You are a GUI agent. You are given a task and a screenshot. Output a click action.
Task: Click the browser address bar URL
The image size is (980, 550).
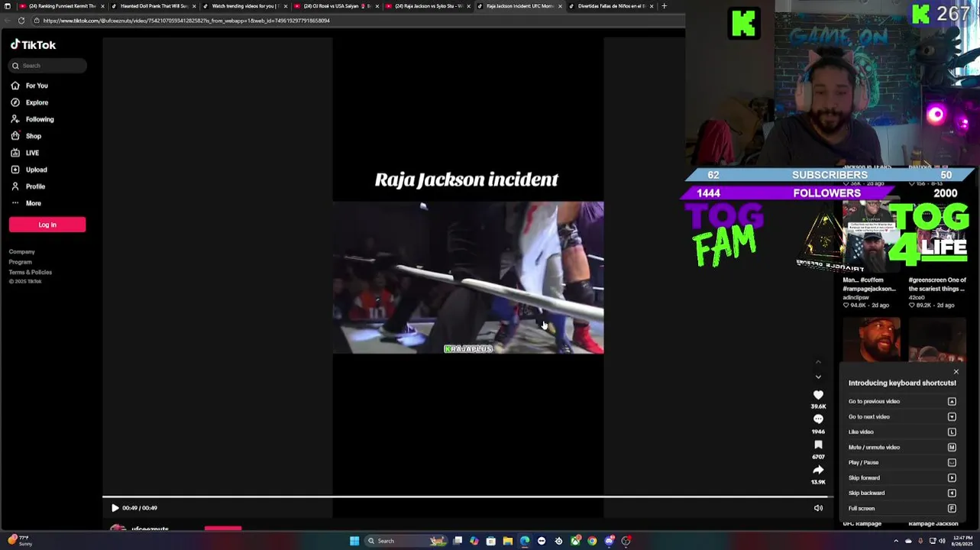[x=187, y=21]
